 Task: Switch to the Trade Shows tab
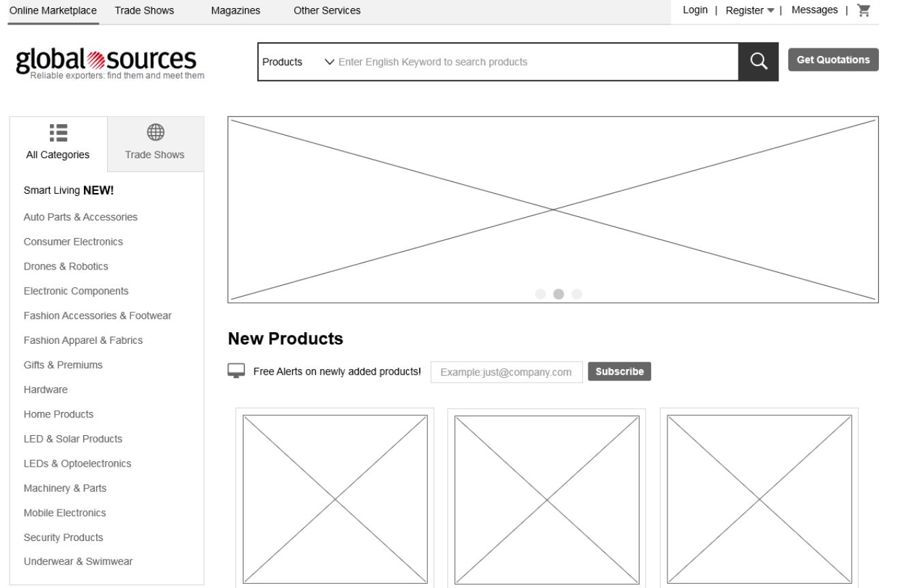point(155,154)
